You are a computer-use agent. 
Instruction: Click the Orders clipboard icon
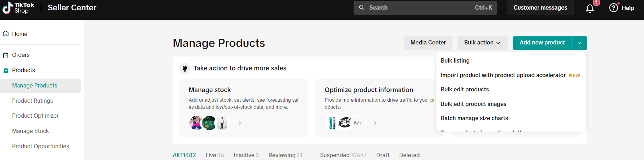pyautogui.click(x=6, y=55)
